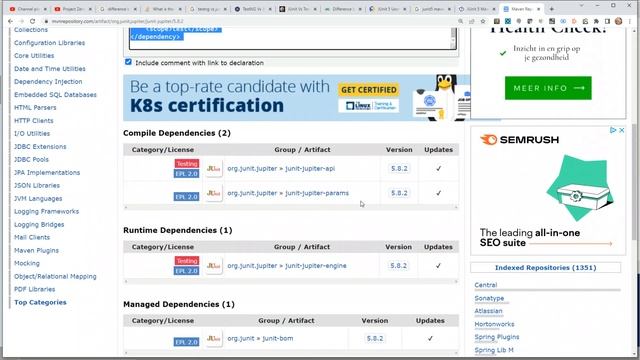Open Embedded SQL Databases category
Viewport: 640px width, 360px height.
point(55,95)
